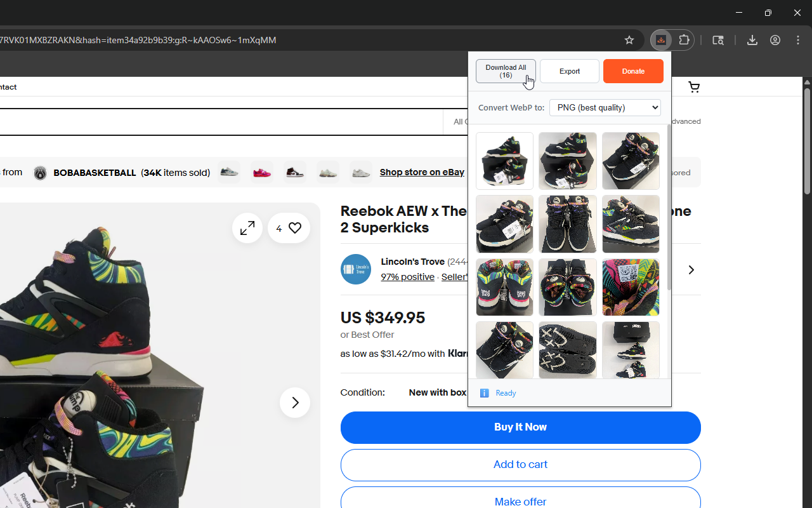This screenshot has height=508, width=812.
Task: Click the BOBABASKETBALL store round logo
Action: click(40, 173)
